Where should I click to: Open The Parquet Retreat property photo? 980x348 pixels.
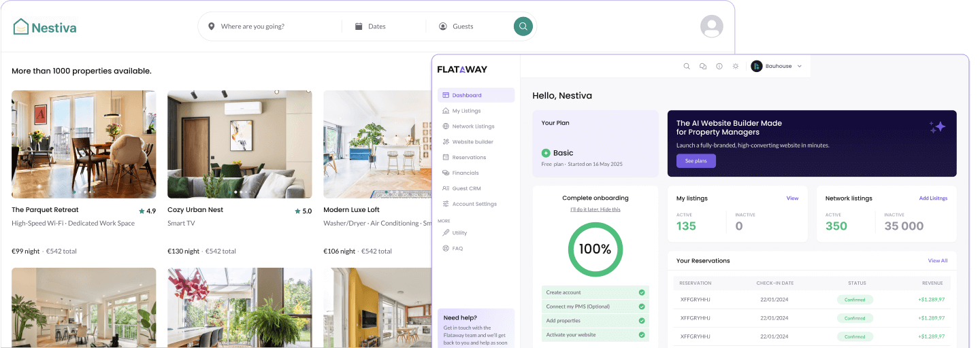click(84, 144)
